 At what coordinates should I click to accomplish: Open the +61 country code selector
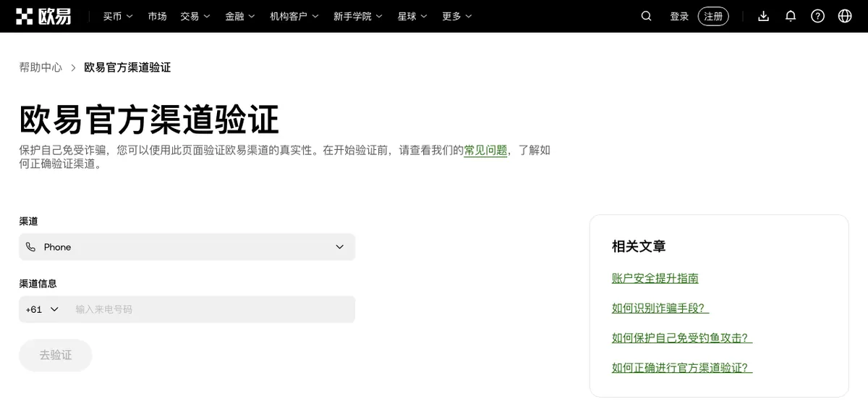click(x=42, y=309)
